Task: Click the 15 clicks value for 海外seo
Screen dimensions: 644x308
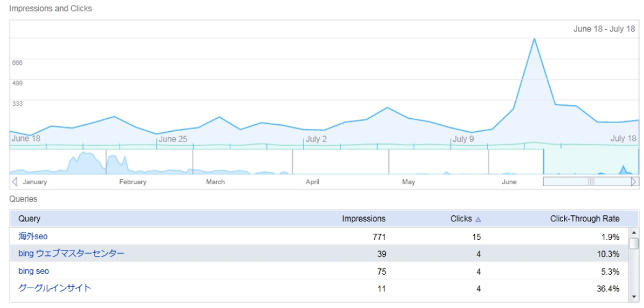Action: [476, 237]
